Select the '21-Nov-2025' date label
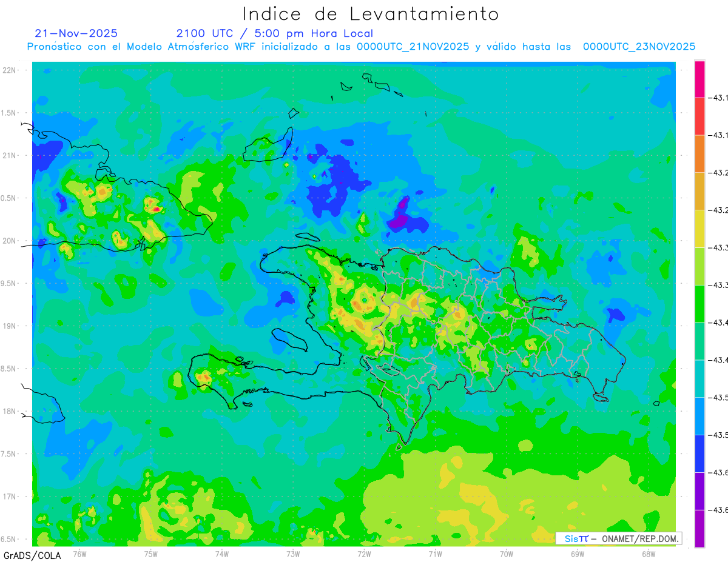Viewport: 728px width, 562px height. tap(76, 33)
